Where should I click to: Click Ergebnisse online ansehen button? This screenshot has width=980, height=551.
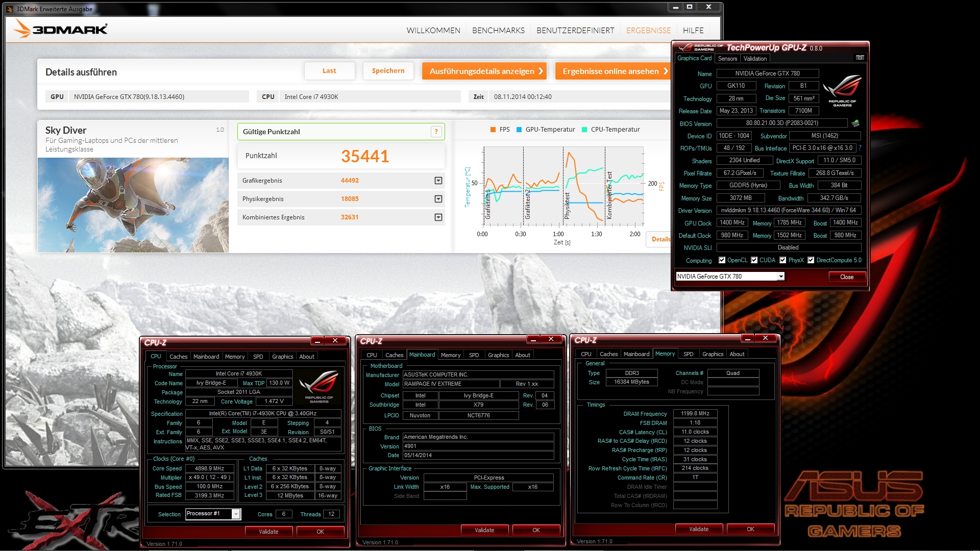tap(613, 71)
